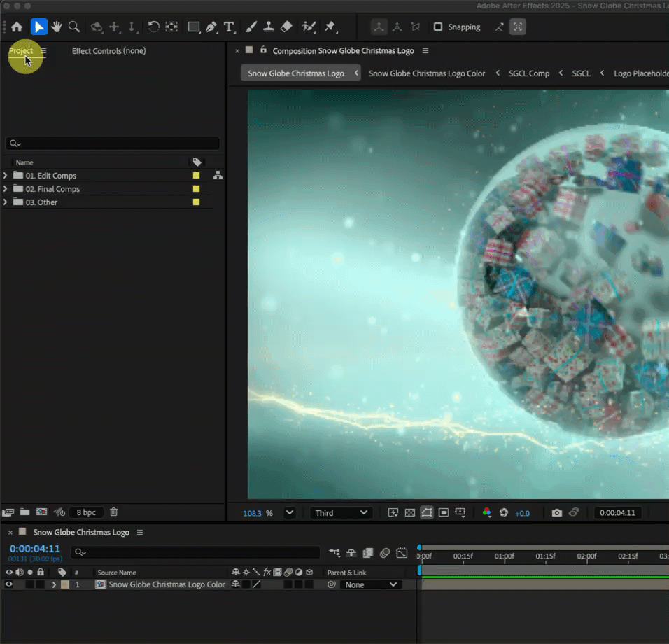The width and height of the screenshot is (669, 644).
Task: Open the SGCL Comp breadcrumb tab
Action: pos(528,73)
